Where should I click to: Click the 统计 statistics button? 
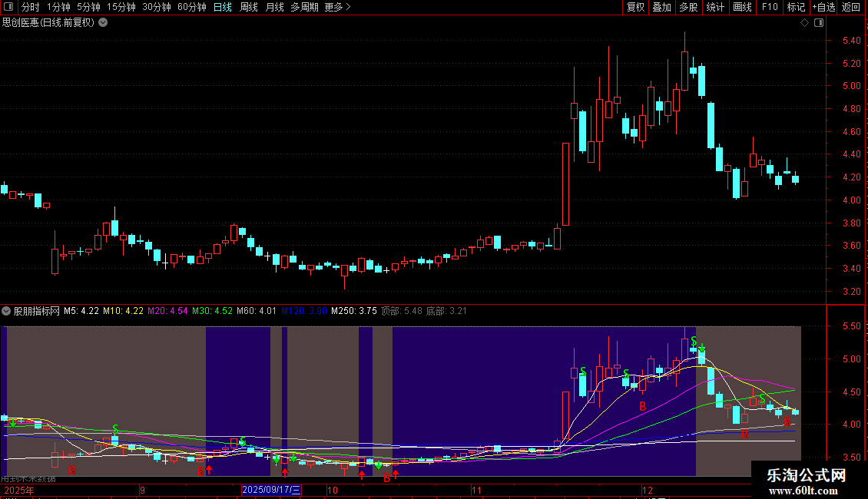[715, 7]
